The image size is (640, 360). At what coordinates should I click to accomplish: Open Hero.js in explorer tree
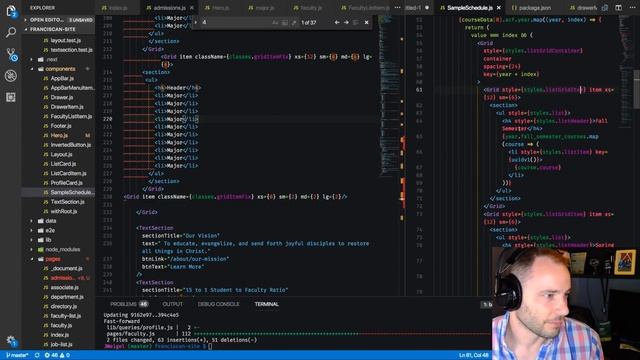(x=58, y=136)
